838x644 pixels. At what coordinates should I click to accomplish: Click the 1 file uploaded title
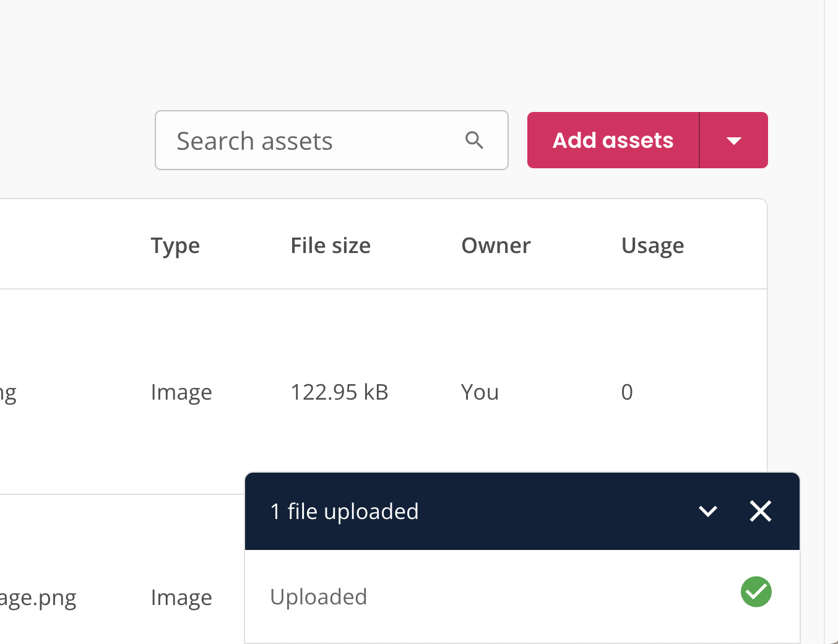(345, 512)
